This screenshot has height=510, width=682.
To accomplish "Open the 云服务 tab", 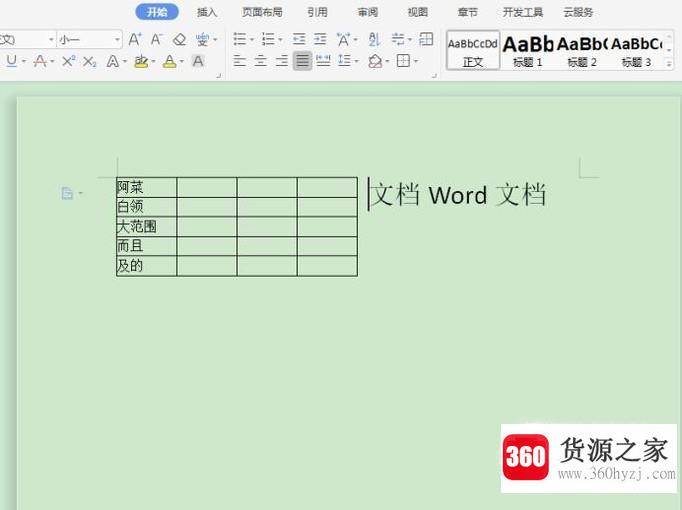I will click(x=578, y=12).
